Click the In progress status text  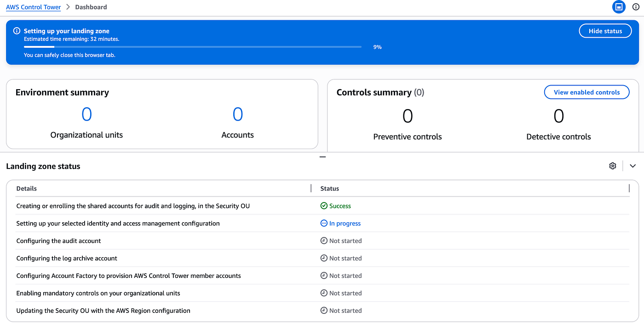tap(345, 223)
